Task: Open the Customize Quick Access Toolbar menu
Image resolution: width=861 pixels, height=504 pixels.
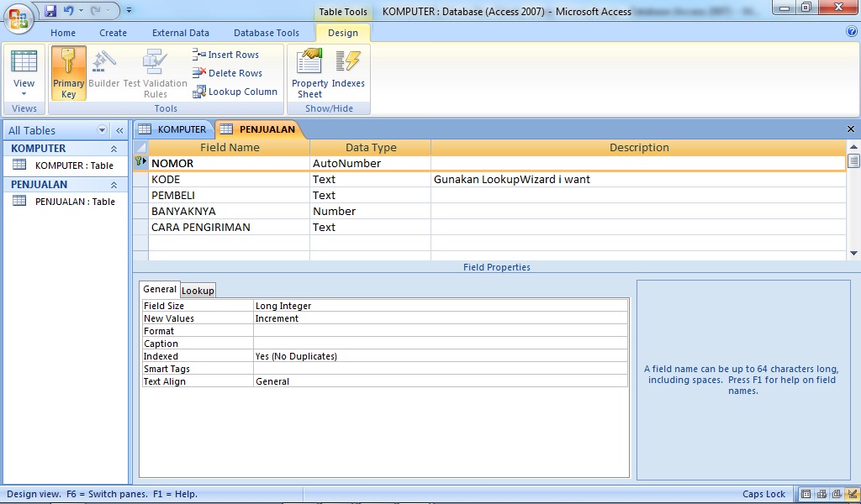Action: tap(128, 8)
